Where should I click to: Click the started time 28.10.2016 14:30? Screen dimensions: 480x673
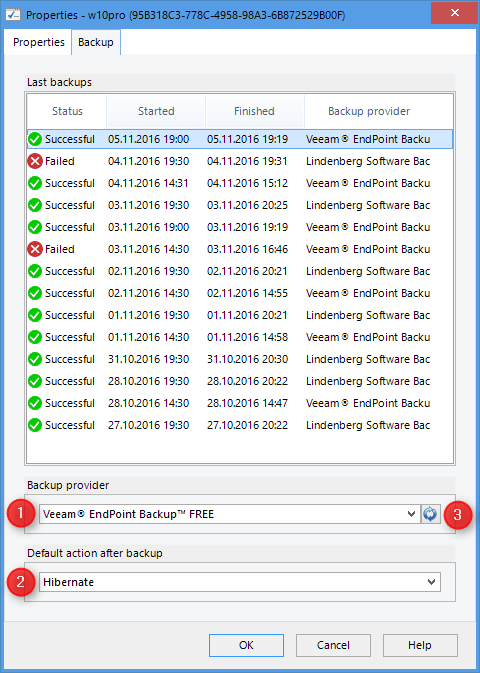tap(149, 403)
